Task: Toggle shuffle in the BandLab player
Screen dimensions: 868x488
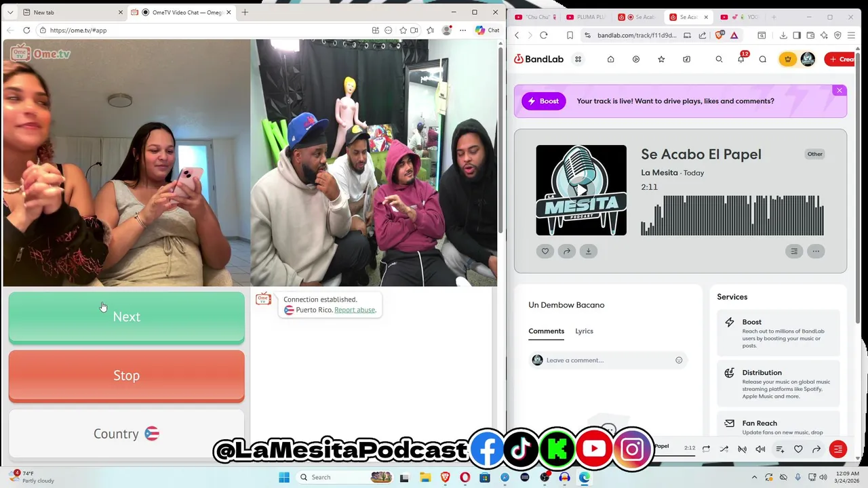Action: 724,449
